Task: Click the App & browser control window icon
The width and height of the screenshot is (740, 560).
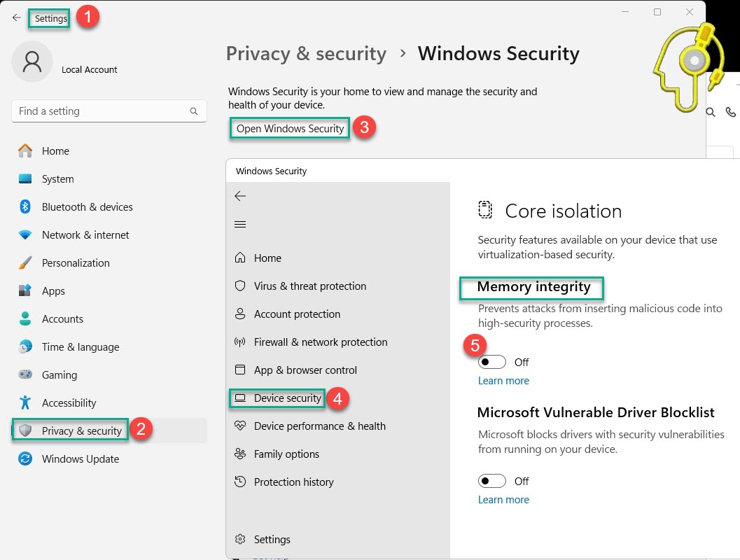Action: click(240, 370)
